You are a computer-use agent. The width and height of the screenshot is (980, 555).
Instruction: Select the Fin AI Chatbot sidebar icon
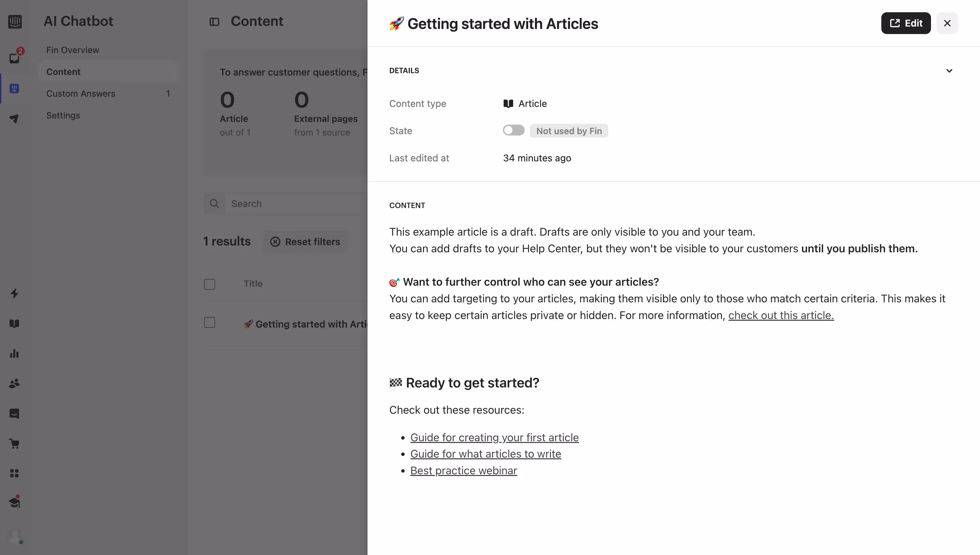click(15, 89)
